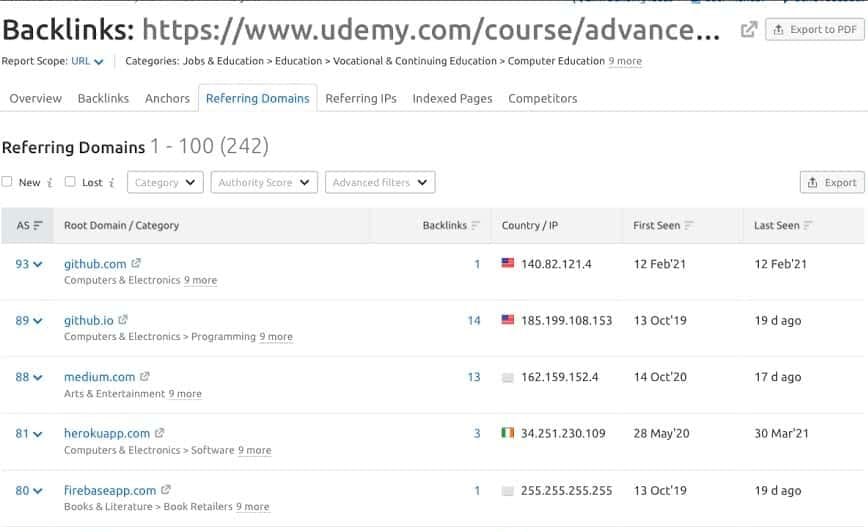Open external link icon beside herokuapp.com
Image resolution: width=868 pixels, height=532 pixels.
[x=159, y=432]
